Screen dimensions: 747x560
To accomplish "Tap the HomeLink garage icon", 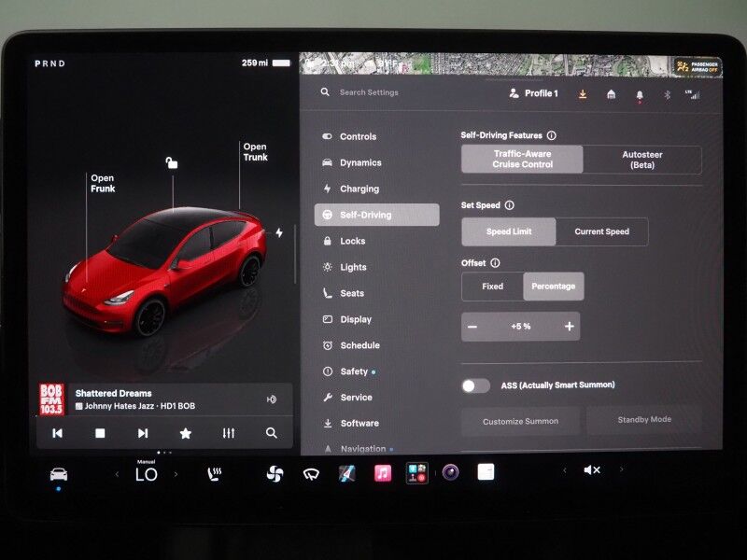I will [x=611, y=94].
